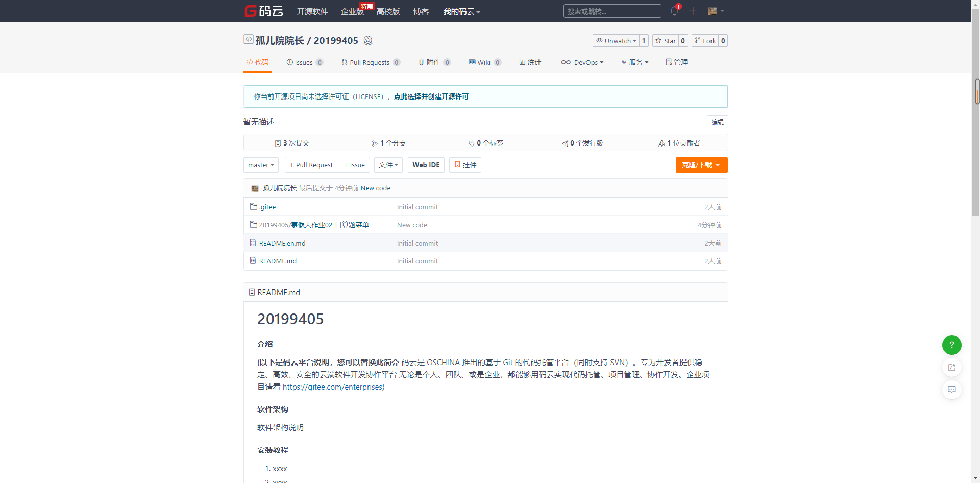The height and width of the screenshot is (483, 980).
Task: Open the Web IDE button
Action: point(426,165)
